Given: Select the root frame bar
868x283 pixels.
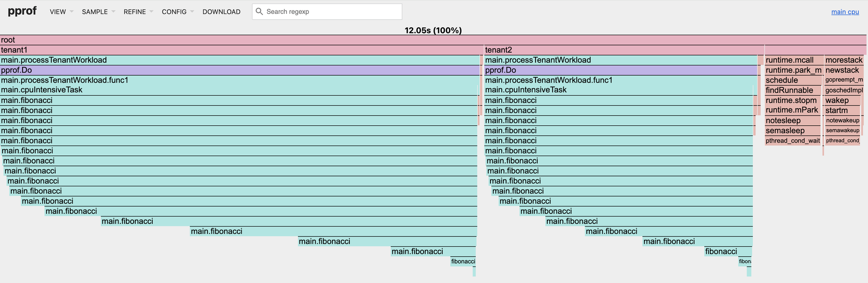Looking at the screenshot, I should (x=433, y=40).
